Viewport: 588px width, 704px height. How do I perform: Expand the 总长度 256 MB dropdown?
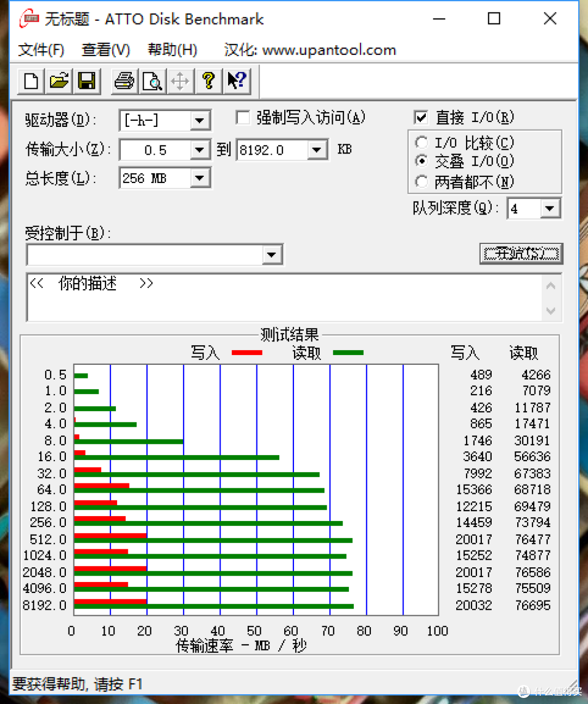tap(200, 178)
